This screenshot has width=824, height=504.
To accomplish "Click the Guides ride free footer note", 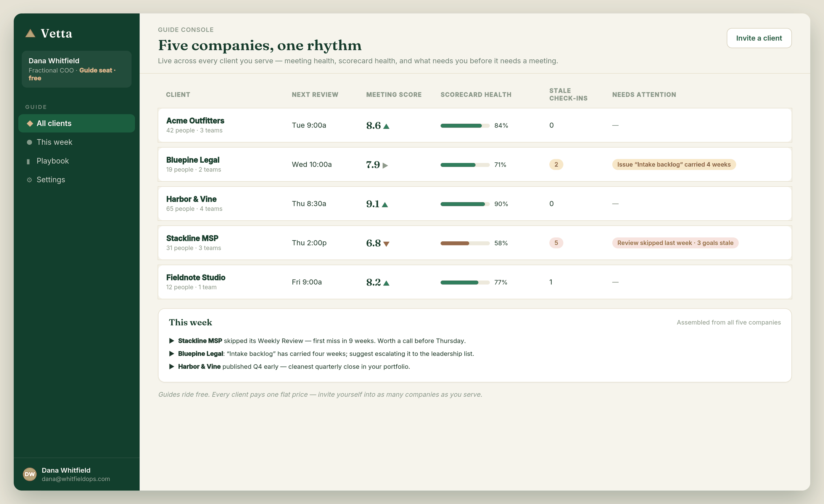I will click(320, 394).
